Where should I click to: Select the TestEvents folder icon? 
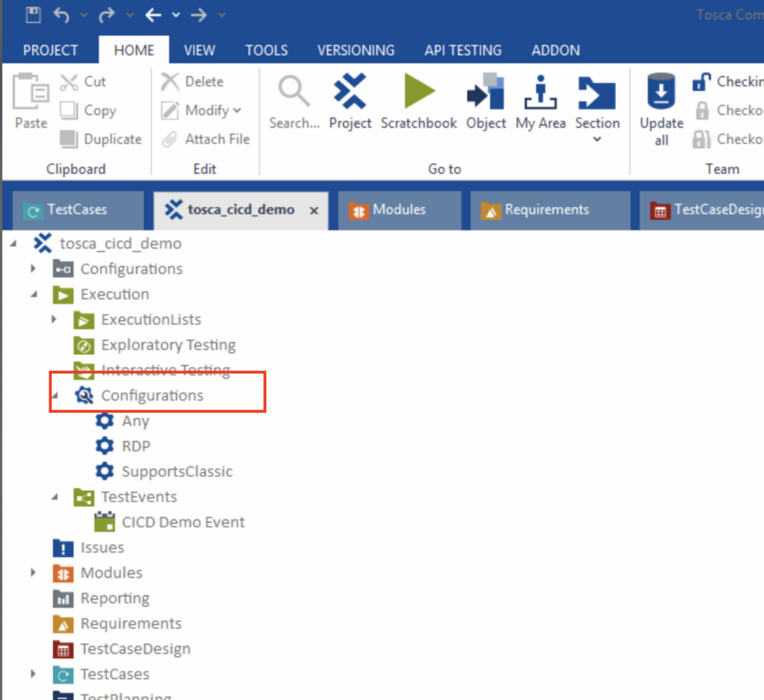(84, 498)
